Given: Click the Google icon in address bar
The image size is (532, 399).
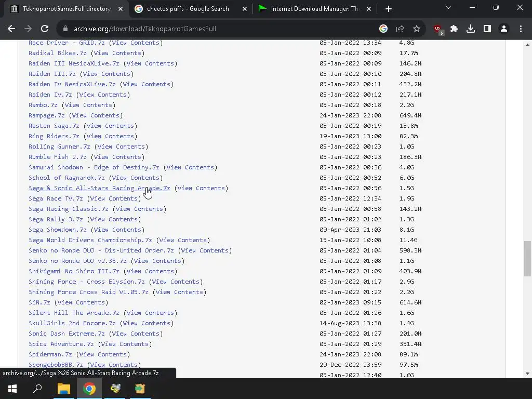Looking at the screenshot, I should (x=383, y=29).
